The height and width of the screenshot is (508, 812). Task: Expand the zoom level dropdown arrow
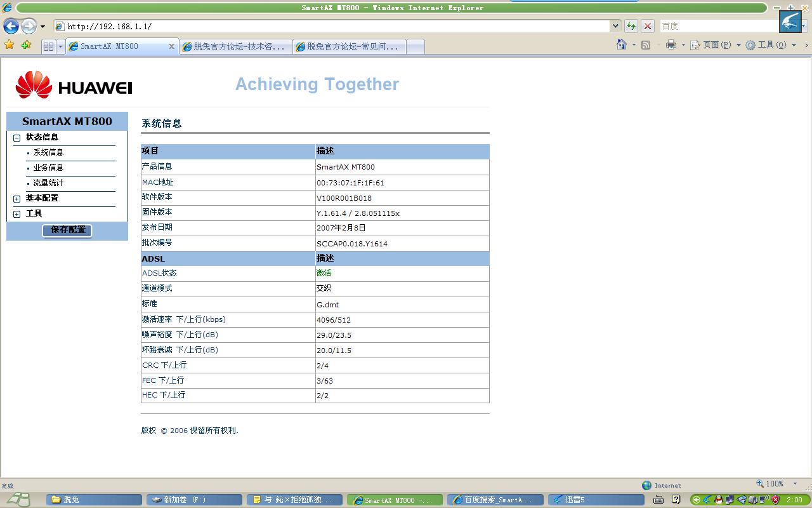coord(795,484)
